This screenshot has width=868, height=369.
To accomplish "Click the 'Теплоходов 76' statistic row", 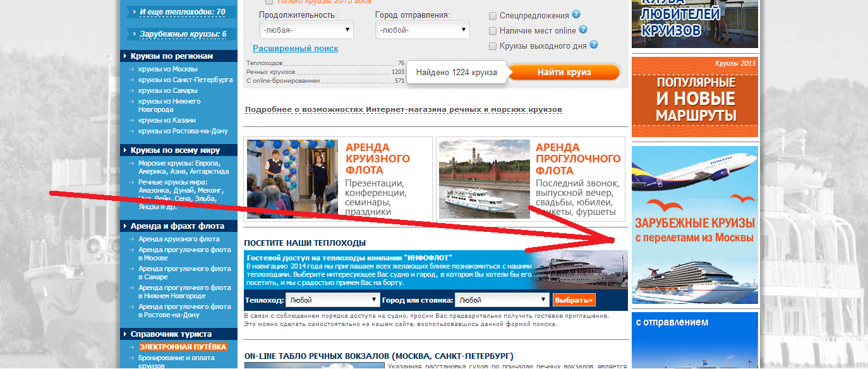I will coord(325,63).
